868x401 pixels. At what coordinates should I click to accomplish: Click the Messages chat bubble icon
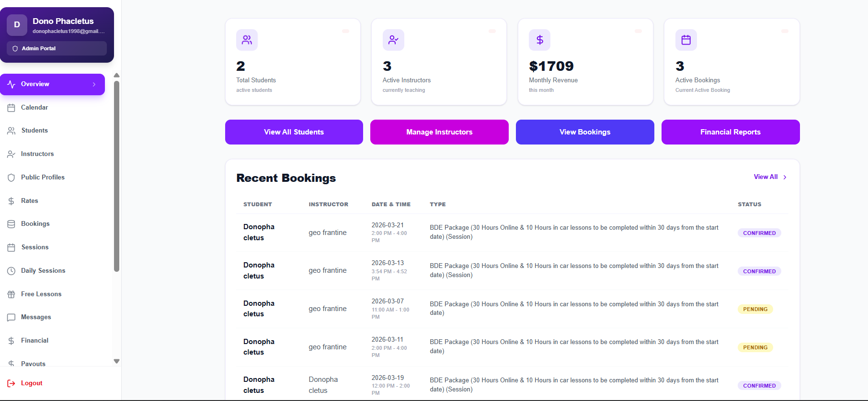[11, 317]
